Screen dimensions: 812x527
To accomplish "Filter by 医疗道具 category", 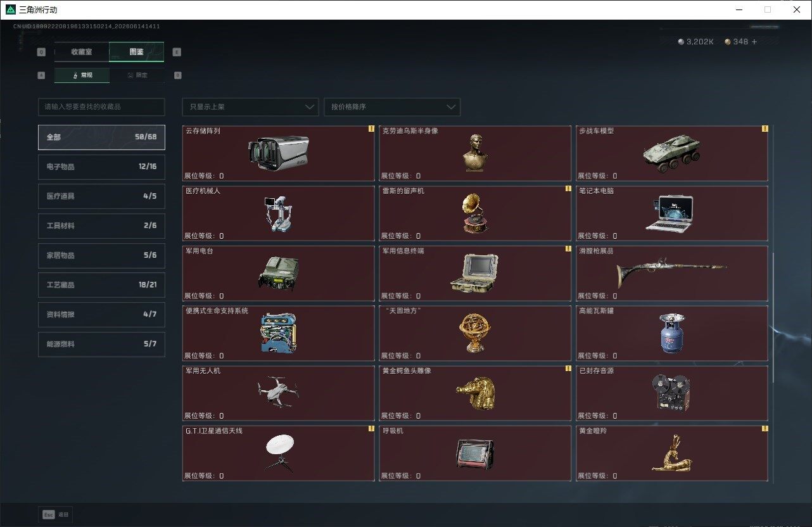I will click(x=101, y=196).
